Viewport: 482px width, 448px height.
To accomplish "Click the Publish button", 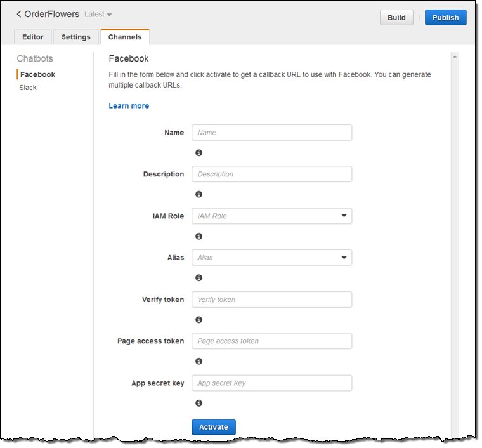I will coord(445,18).
